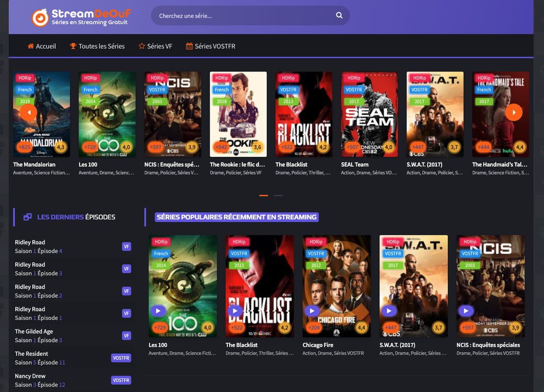Open SEAL Team poster thumbnail
The width and height of the screenshot is (544, 392).
pos(370,114)
